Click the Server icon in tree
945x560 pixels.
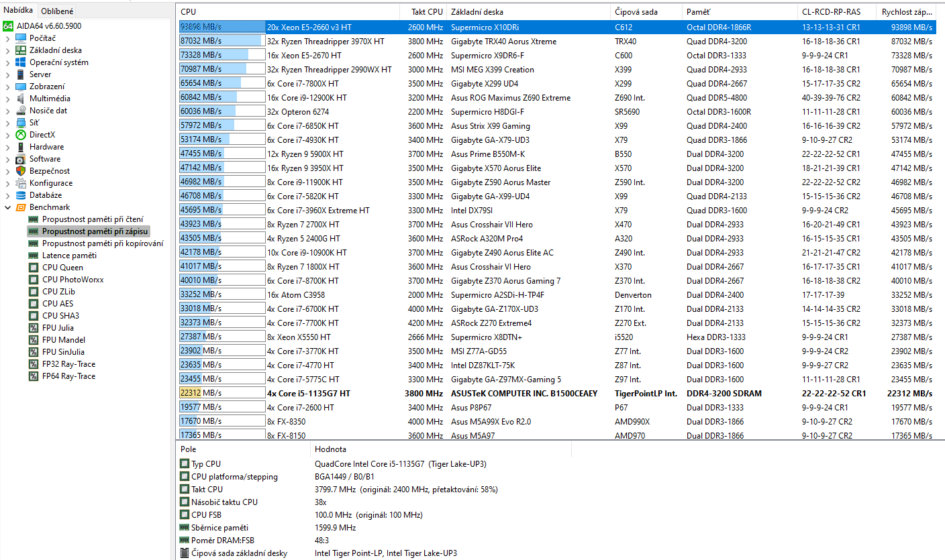(21, 74)
